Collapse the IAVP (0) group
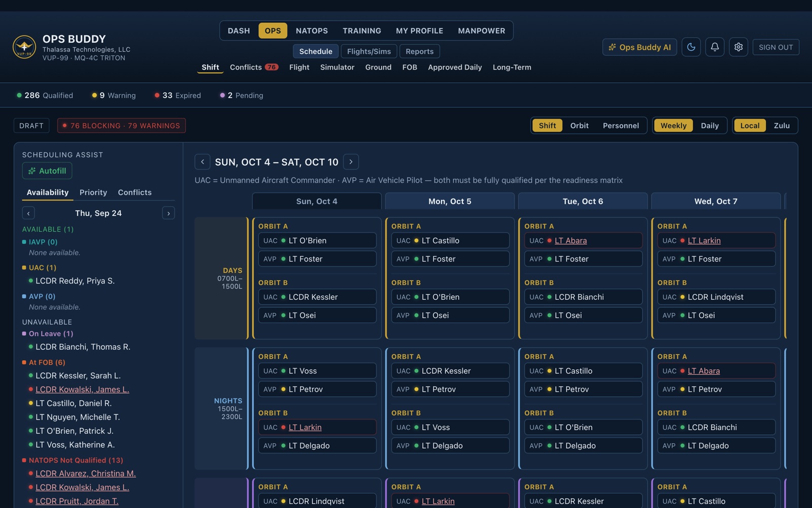Viewport: 812px width, 508px height. click(40, 242)
